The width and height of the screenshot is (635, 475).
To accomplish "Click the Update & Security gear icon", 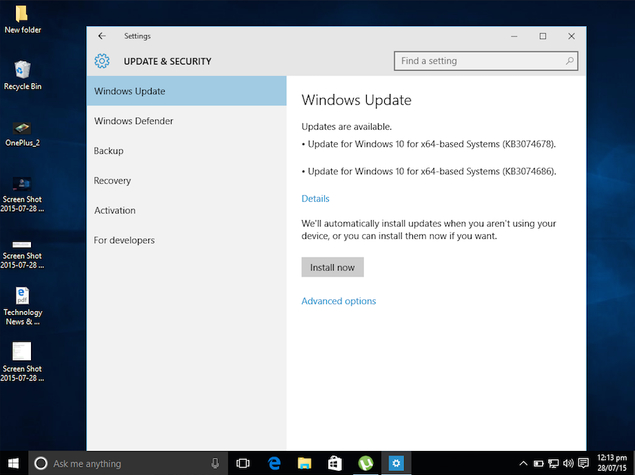I will pyautogui.click(x=102, y=61).
